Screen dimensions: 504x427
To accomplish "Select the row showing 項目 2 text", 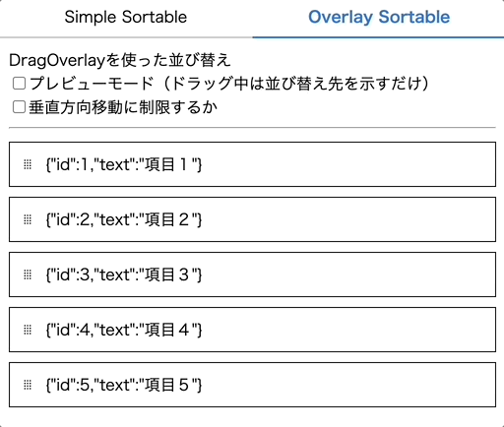I will click(x=252, y=219).
